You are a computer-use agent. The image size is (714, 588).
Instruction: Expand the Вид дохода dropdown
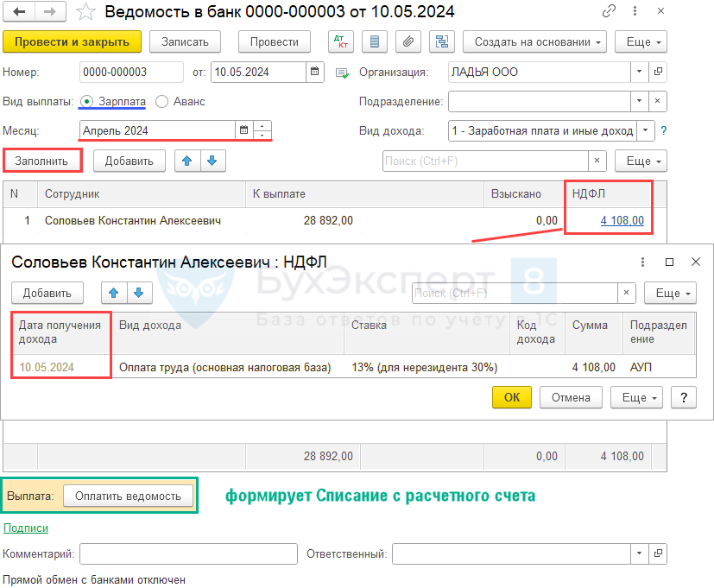click(x=645, y=131)
